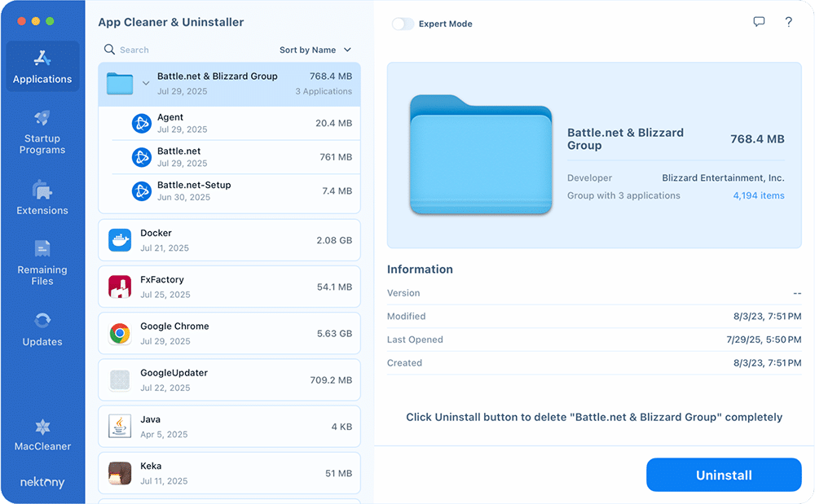Focus the Search input field
The width and height of the screenshot is (815, 504).
point(134,50)
